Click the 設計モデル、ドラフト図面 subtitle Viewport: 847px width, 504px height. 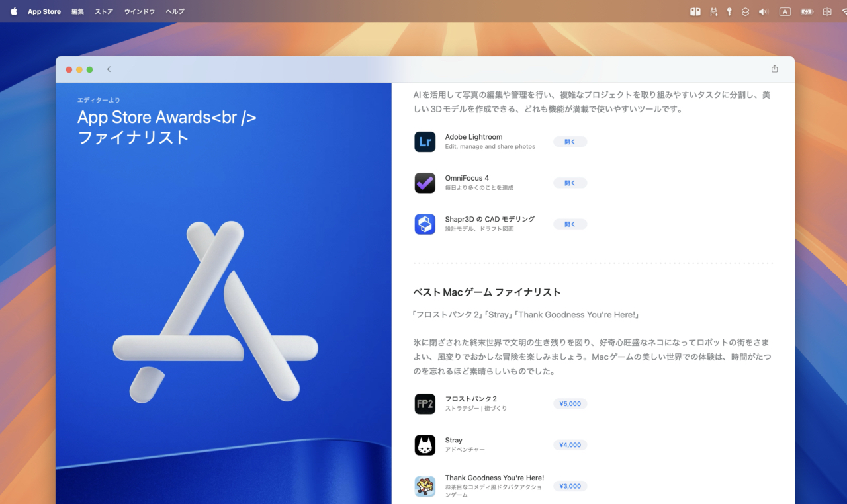tap(479, 229)
